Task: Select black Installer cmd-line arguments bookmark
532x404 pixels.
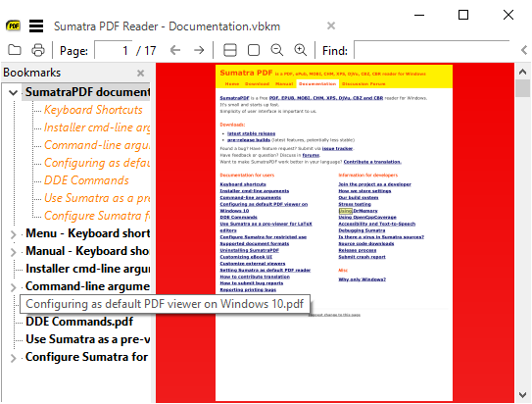Action: pos(87,269)
